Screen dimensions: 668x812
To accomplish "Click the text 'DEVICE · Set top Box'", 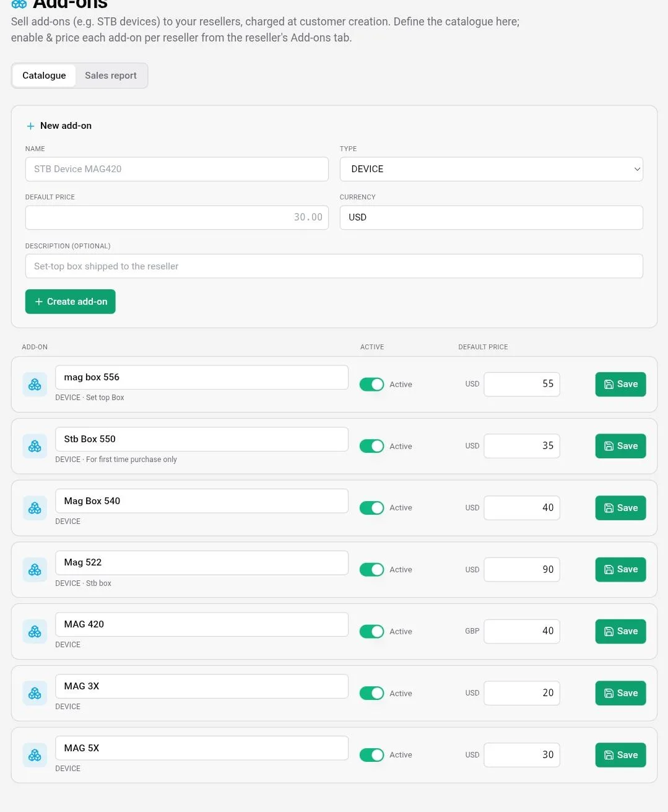I will tap(90, 398).
